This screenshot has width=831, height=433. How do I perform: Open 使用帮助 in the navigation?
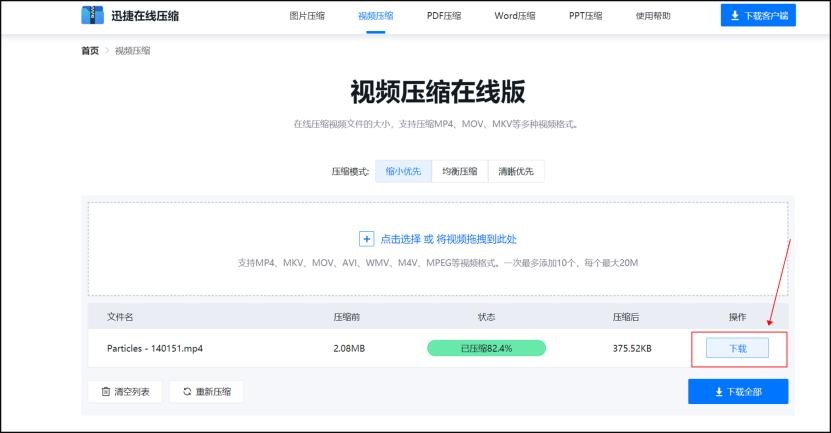[x=653, y=16]
